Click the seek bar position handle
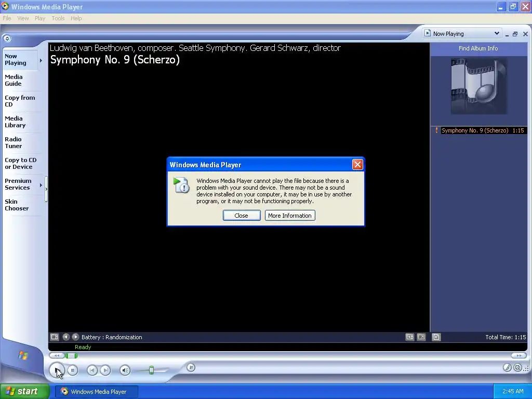This screenshot has height=399, width=532. (x=71, y=355)
